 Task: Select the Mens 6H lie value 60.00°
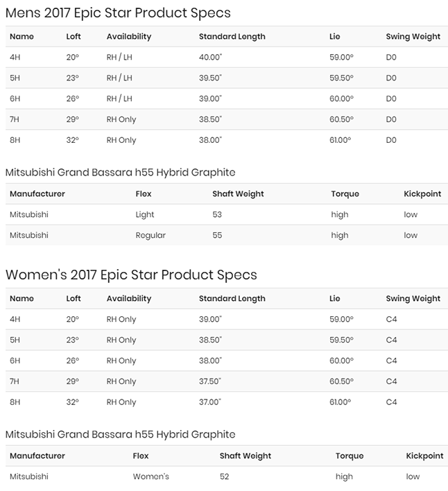[x=341, y=98]
